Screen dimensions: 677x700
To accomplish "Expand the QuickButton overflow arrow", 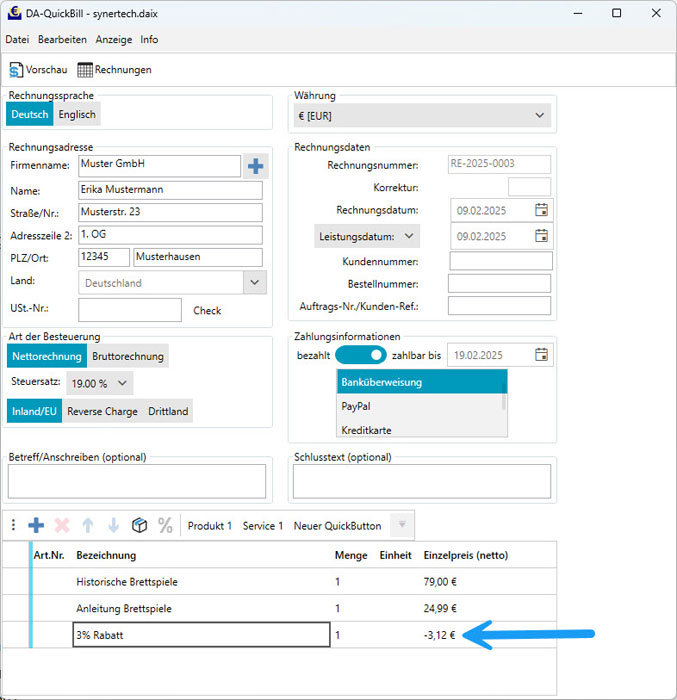I will pyautogui.click(x=402, y=525).
